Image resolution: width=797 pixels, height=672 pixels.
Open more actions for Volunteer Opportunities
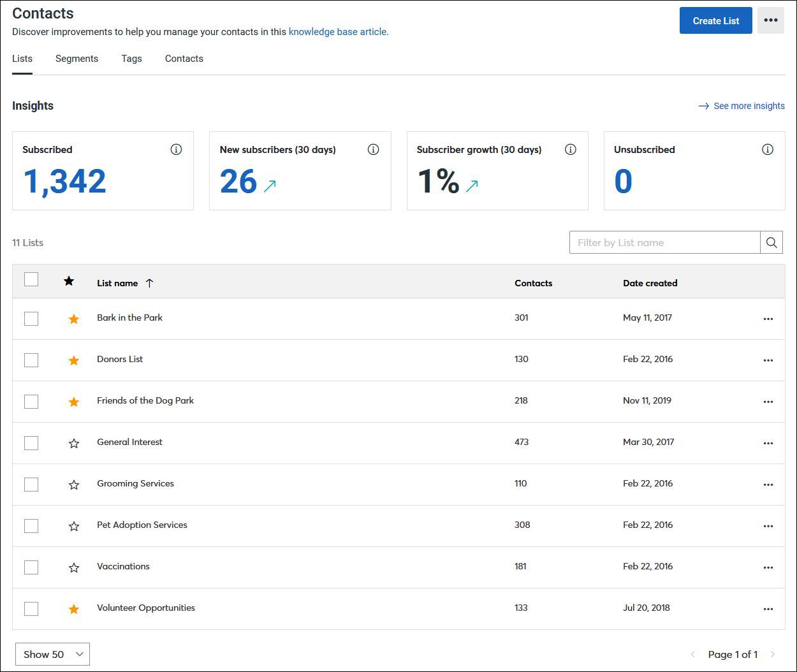click(768, 609)
